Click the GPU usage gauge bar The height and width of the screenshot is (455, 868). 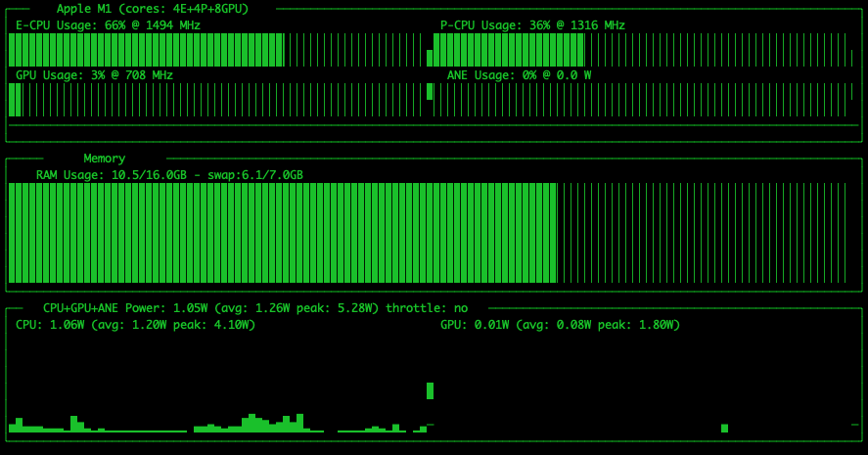(x=216, y=100)
